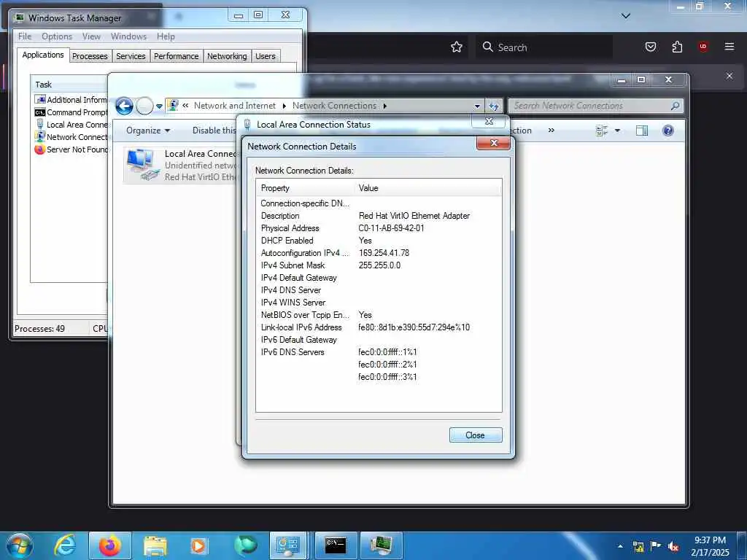
Task: Switch to the Performance tab
Action: coord(177,56)
